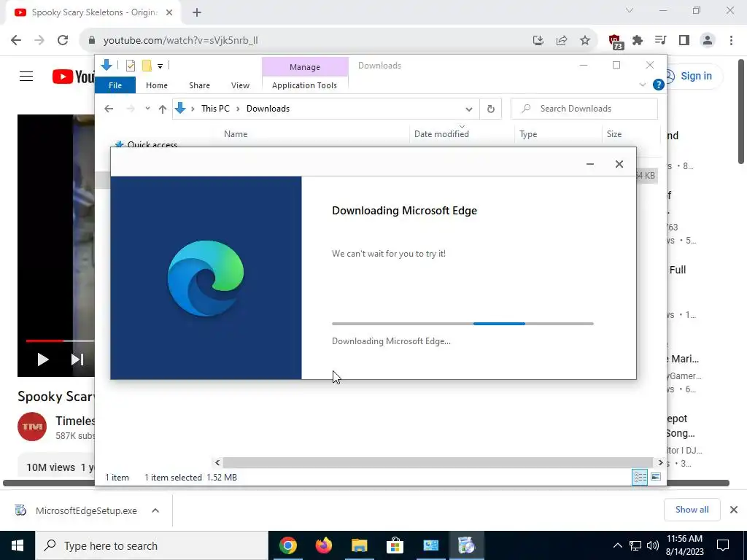Open Customize Quick Access Toolbar dropdown
Viewport: 747px width, 560px height.
coord(160,66)
